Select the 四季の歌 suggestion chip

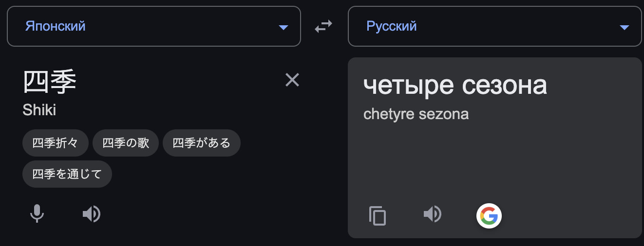click(x=126, y=143)
